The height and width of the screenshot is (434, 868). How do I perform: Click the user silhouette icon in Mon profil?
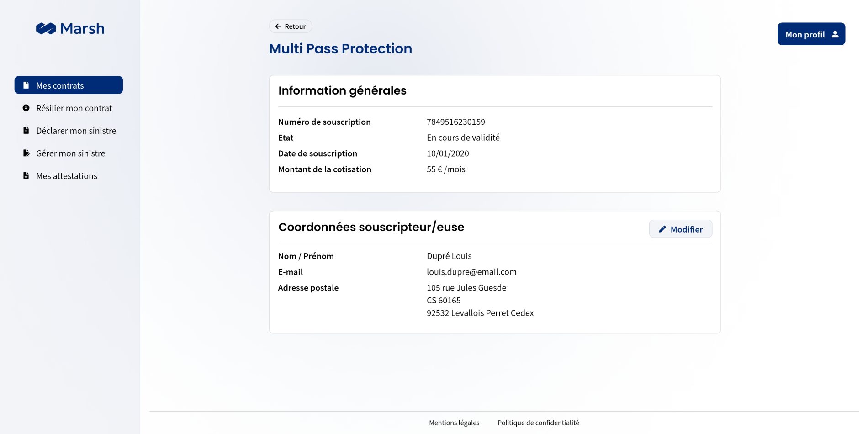pyautogui.click(x=835, y=34)
